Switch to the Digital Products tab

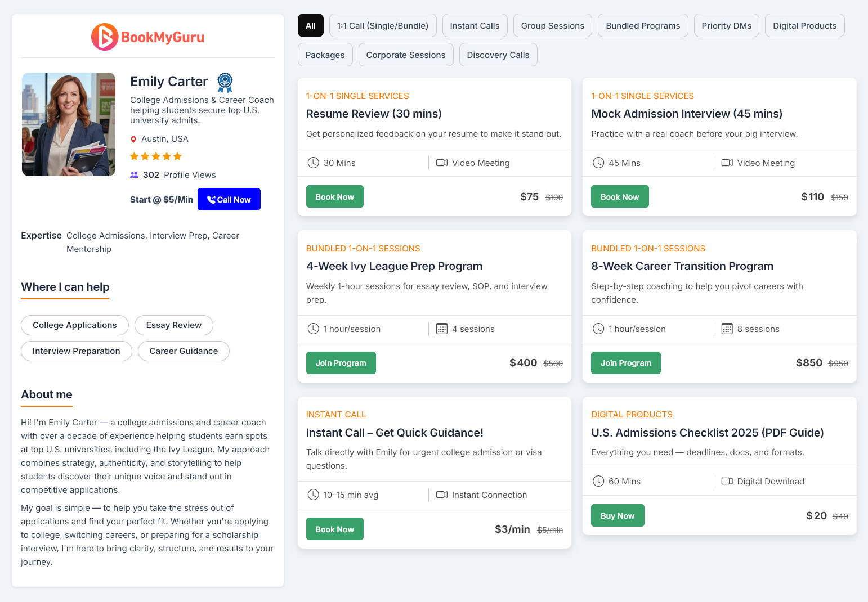click(x=804, y=26)
